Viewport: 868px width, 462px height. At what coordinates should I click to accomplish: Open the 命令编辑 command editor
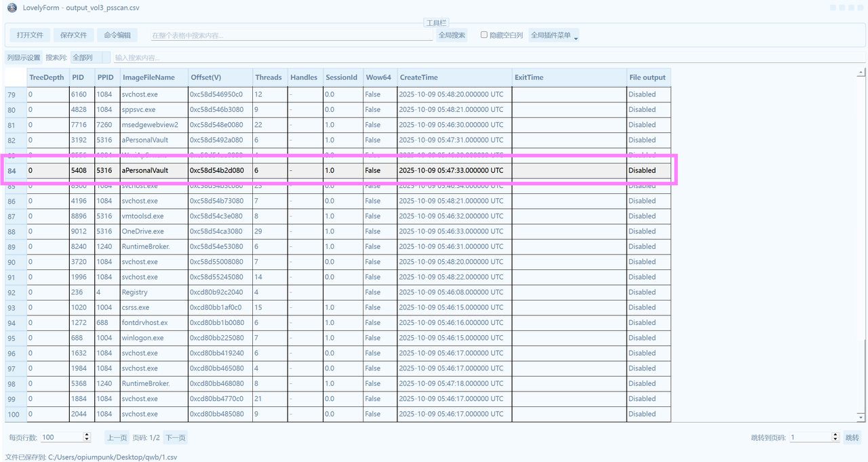(x=117, y=35)
